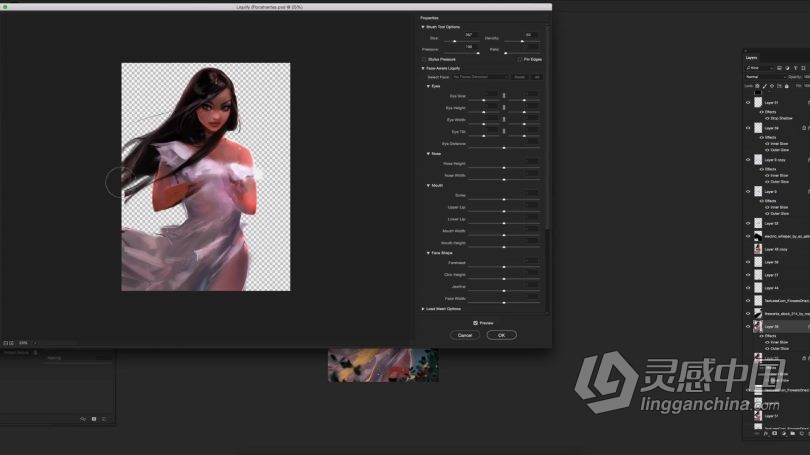
Task: Click the link icon beside Eye Size
Action: click(504, 96)
